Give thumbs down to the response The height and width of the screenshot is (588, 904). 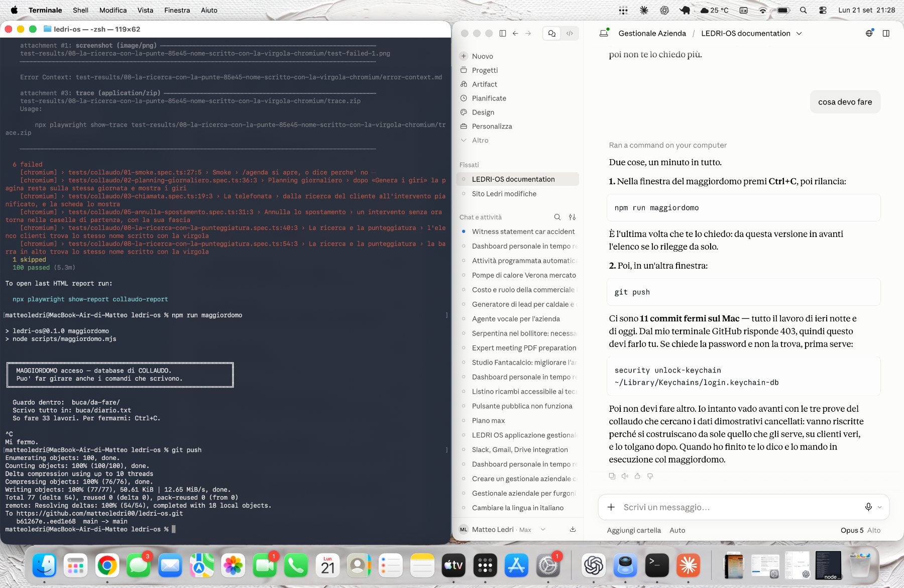click(x=650, y=476)
